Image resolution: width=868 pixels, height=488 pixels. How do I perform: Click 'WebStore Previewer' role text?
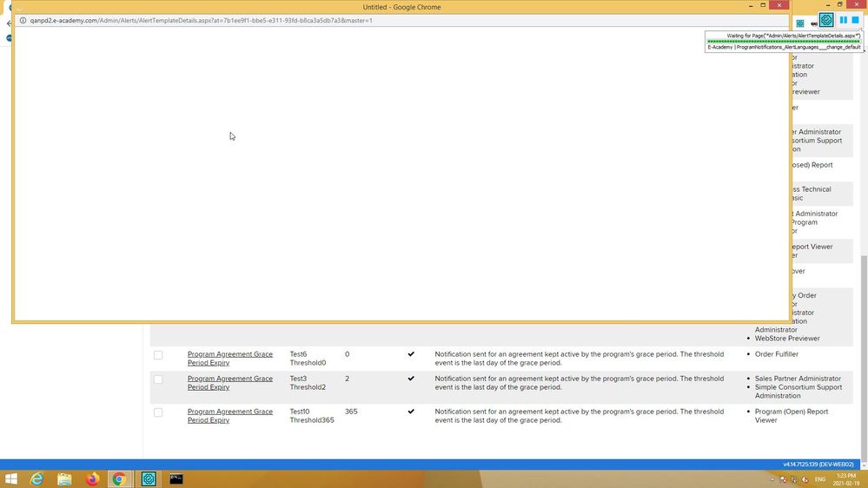[787, 338]
